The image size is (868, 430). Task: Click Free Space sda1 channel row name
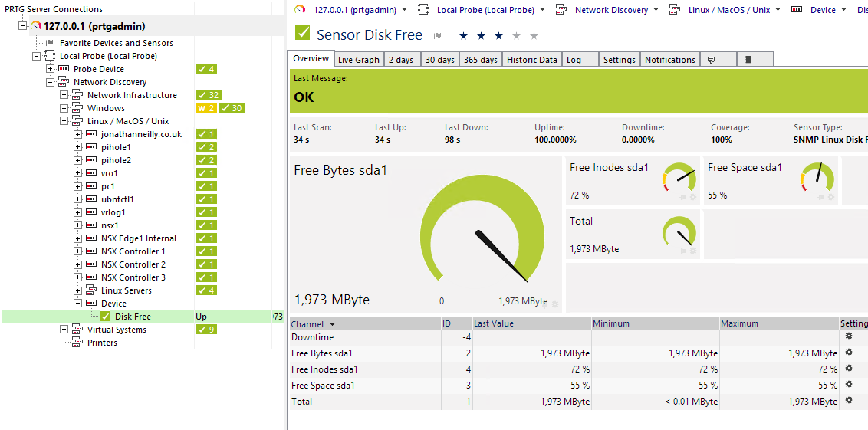coord(323,386)
